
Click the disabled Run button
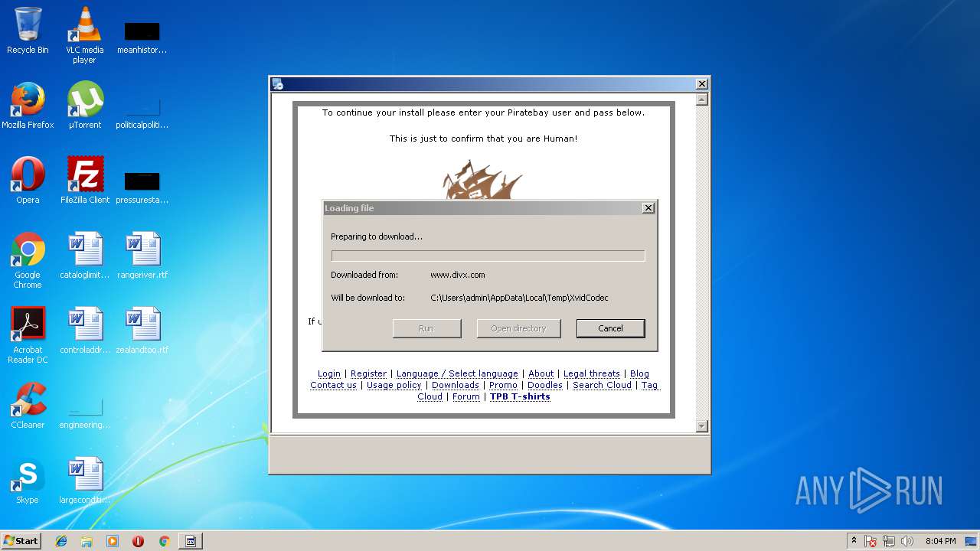point(426,328)
